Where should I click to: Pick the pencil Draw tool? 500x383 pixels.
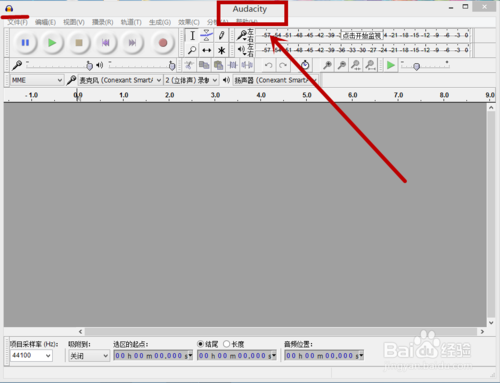(221, 35)
